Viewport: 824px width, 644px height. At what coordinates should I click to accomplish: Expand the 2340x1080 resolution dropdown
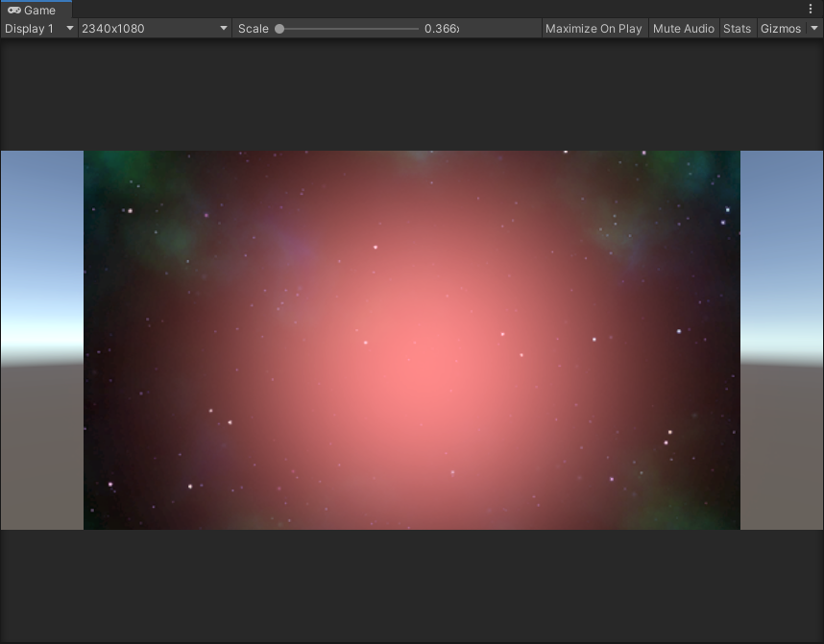(x=155, y=29)
